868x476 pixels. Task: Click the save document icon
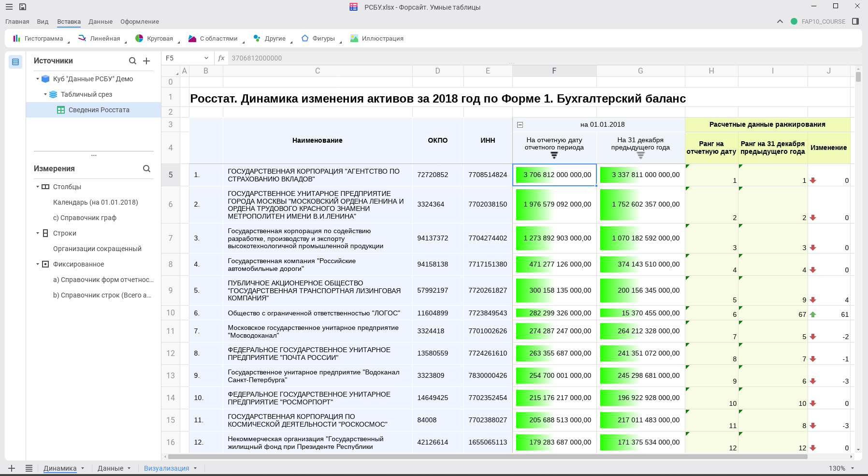pyautogui.click(x=23, y=7)
